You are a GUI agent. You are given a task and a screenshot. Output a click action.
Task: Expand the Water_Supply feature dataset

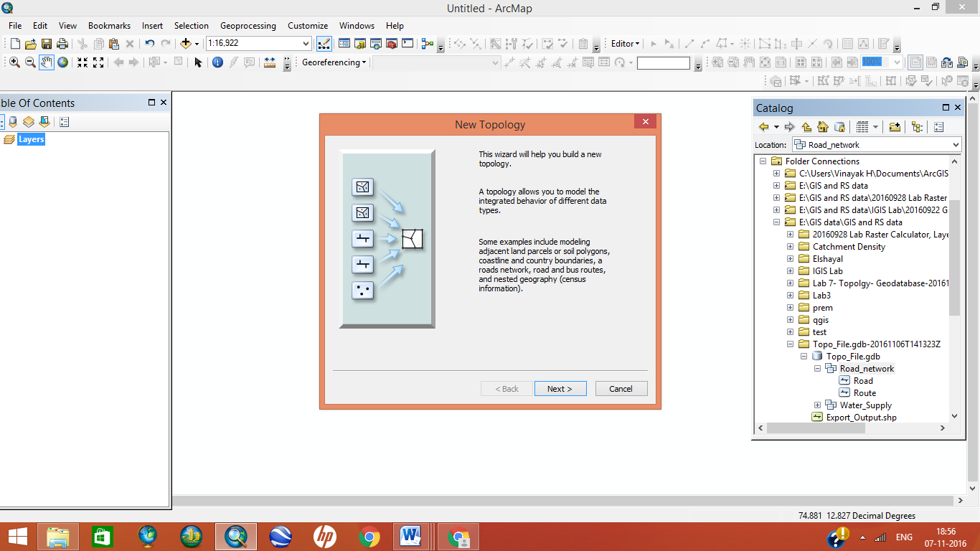pos(818,405)
